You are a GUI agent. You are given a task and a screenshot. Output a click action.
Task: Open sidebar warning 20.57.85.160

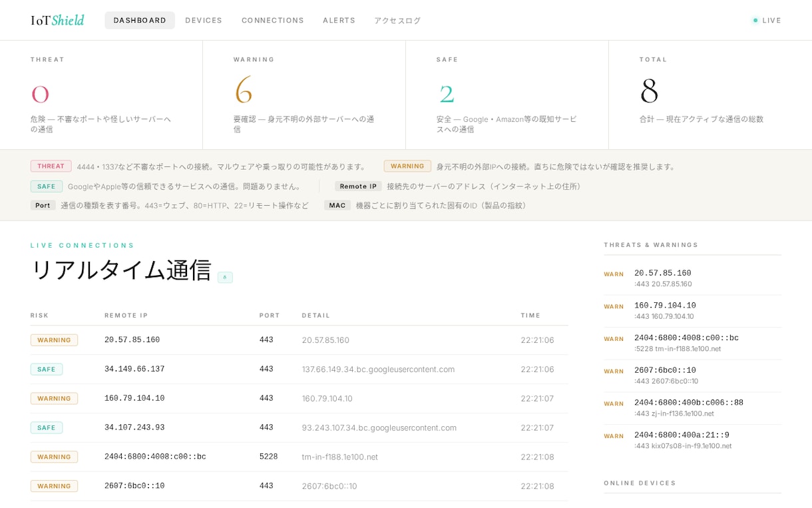(x=692, y=278)
